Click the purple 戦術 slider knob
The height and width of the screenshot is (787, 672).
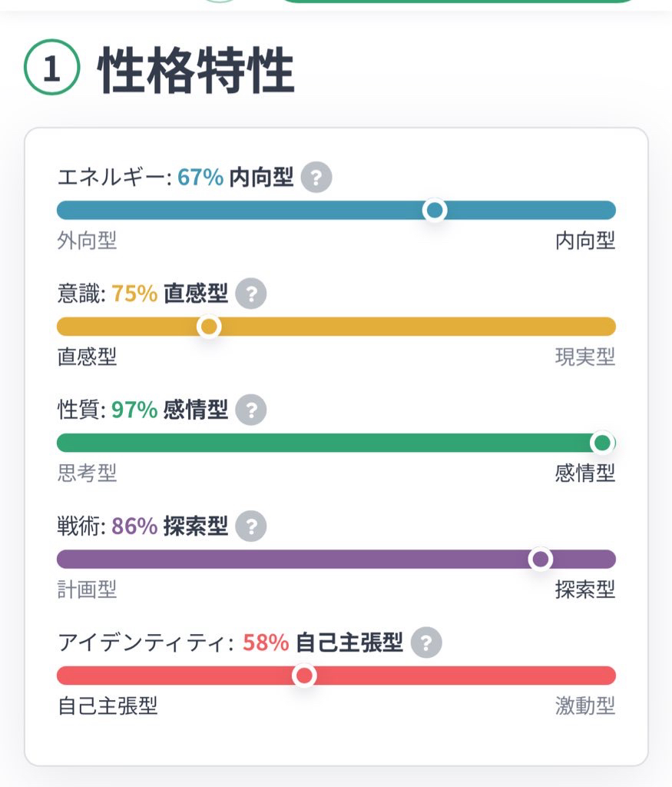coord(541,559)
